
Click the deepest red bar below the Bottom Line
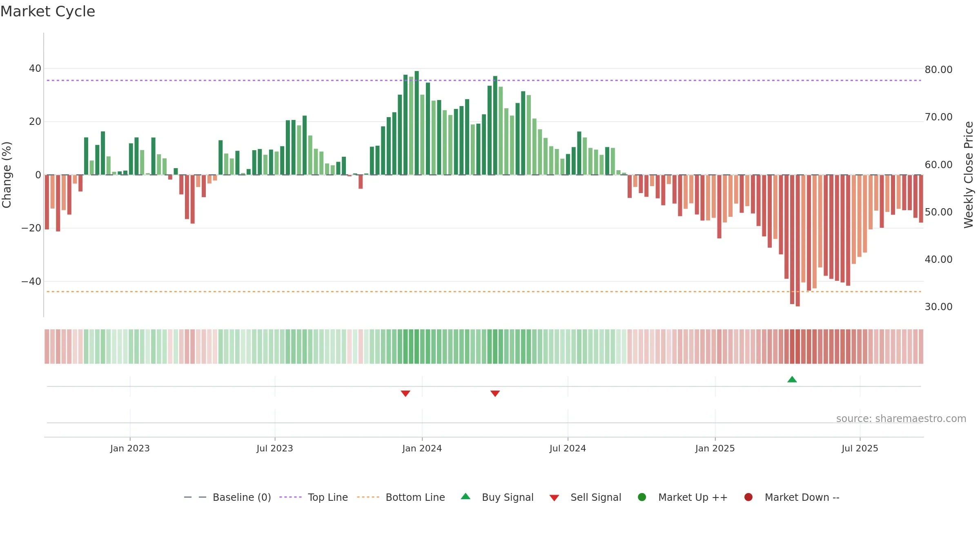click(x=797, y=240)
